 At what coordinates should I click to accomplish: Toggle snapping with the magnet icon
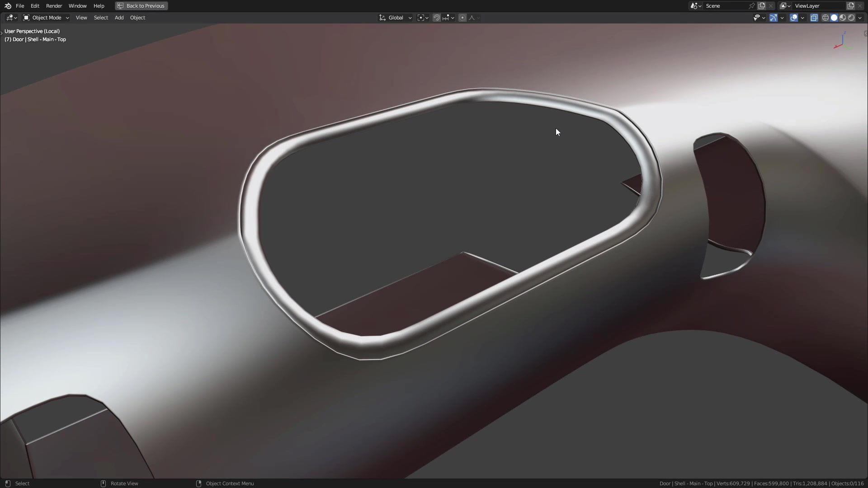click(436, 18)
